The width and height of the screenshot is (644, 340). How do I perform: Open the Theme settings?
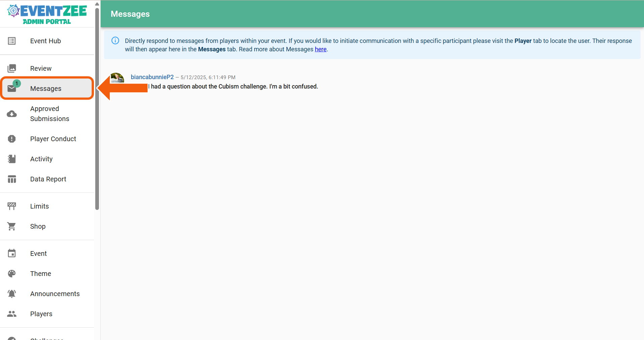47,274
